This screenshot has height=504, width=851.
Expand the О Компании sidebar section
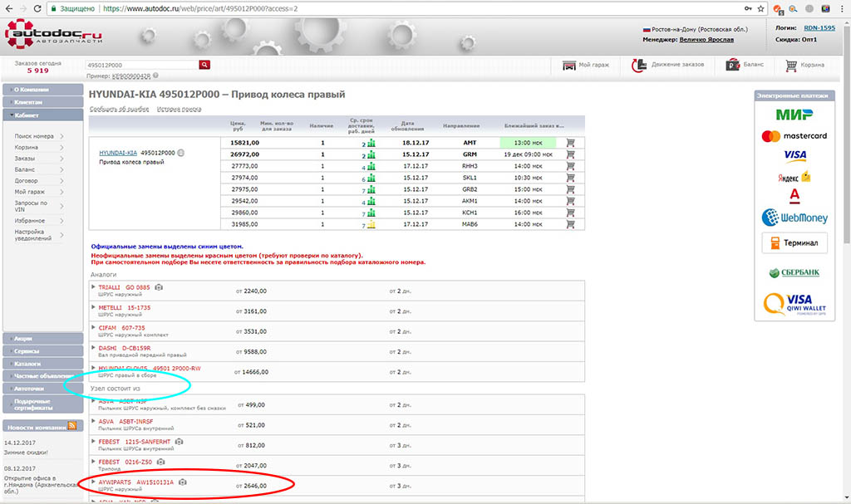tap(42, 88)
